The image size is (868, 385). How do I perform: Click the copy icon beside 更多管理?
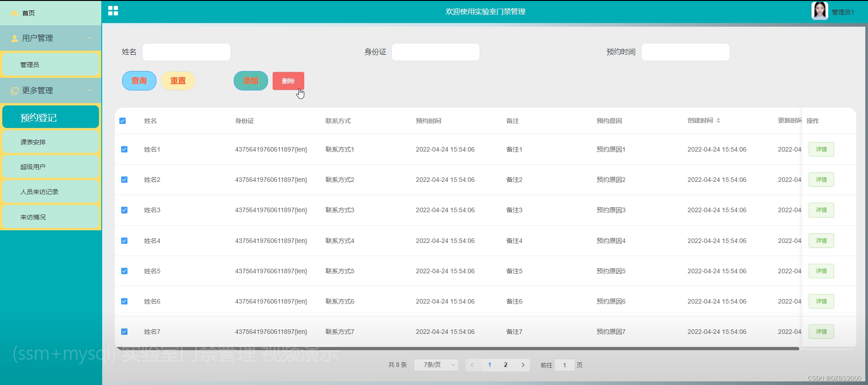pyautogui.click(x=14, y=90)
